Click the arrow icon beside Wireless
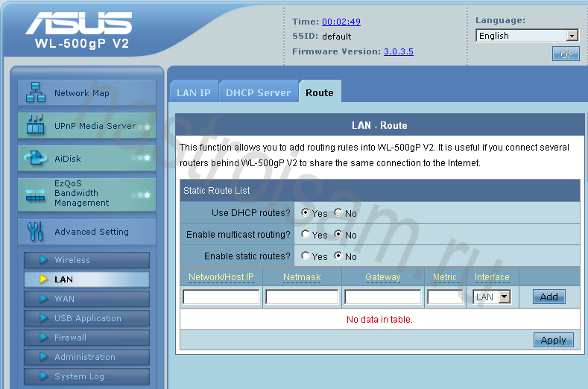Screen dimensions: 588x389 coord(43,259)
